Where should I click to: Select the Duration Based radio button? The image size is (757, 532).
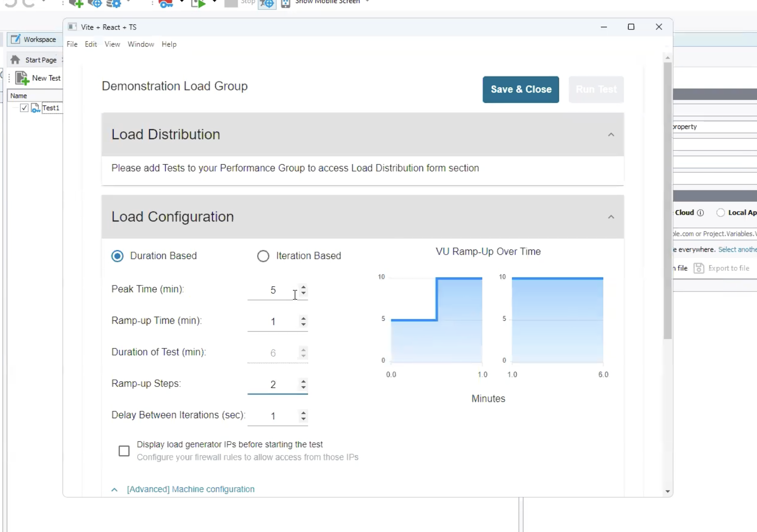point(117,256)
